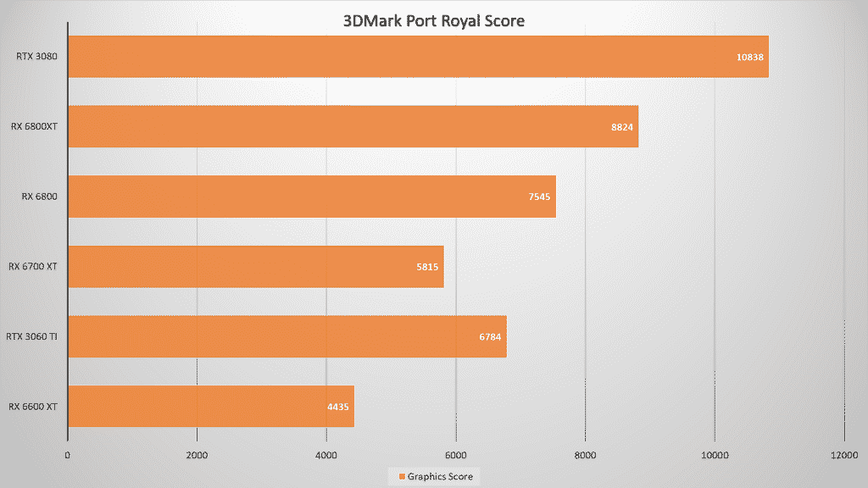Screen dimensions: 868x488
Task: Select the RX 6700 XT bar
Action: click(x=256, y=267)
